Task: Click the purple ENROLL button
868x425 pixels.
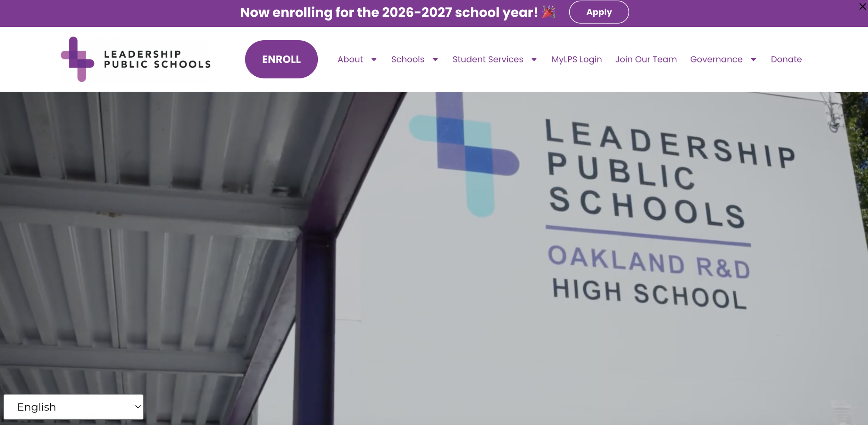Action: [281, 59]
